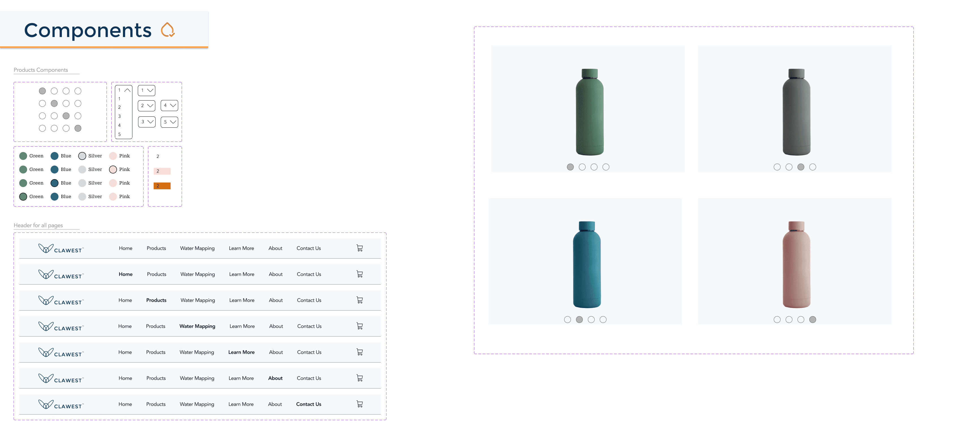The image size is (980, 445).
Task: Click cart icon in header with bold Products
Action: [360, 300]
